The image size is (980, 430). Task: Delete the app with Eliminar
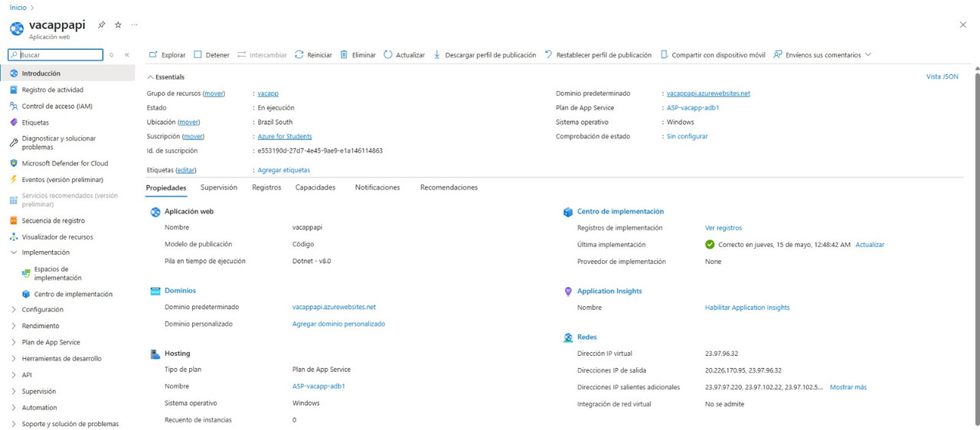pos(358,55)
